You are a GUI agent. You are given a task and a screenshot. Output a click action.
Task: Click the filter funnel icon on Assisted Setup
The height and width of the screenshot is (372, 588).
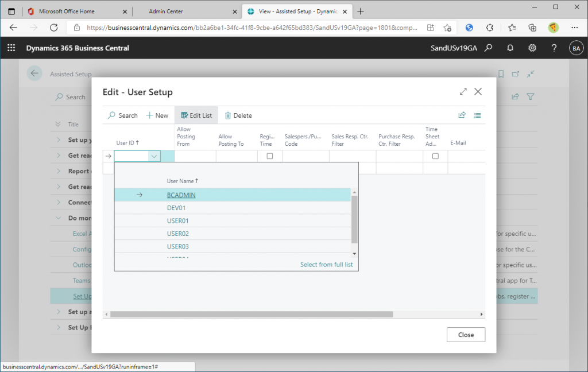pyautogui.click(x=530, y=97)
